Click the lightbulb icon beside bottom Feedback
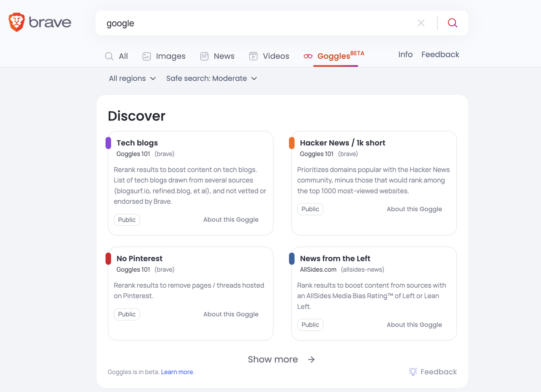This screenshot has width=541, height=392. [x=413, y=372]
